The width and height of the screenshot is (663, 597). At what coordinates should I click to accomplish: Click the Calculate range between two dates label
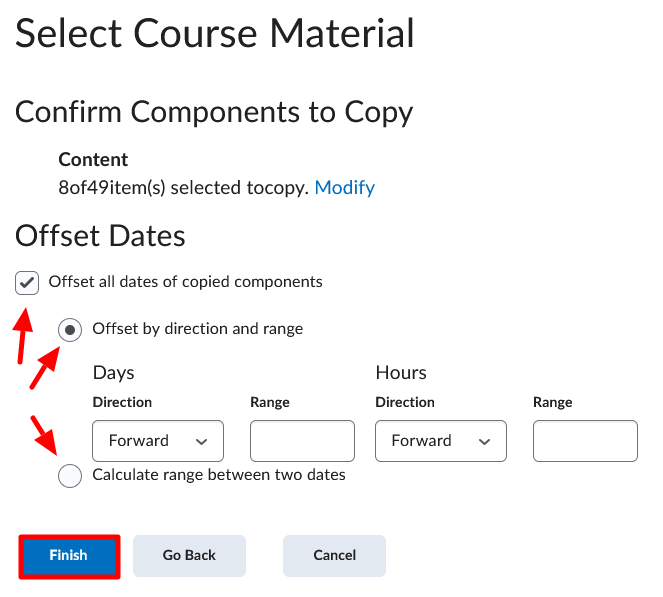click(219, 475)
